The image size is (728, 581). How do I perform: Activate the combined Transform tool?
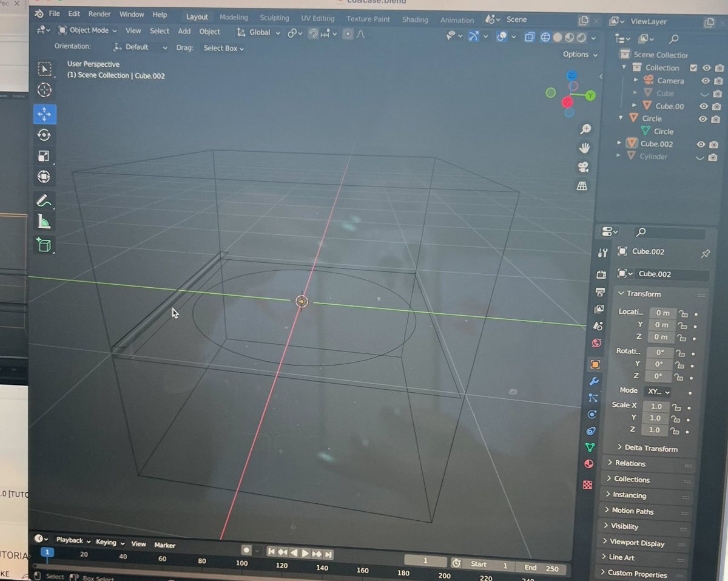[x=44, y=177]
